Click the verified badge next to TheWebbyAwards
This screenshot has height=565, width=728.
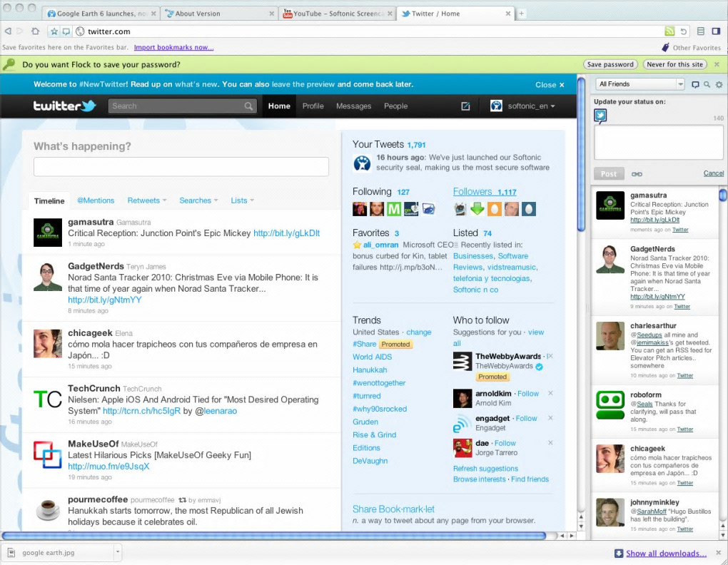click(x=539, y=367)
